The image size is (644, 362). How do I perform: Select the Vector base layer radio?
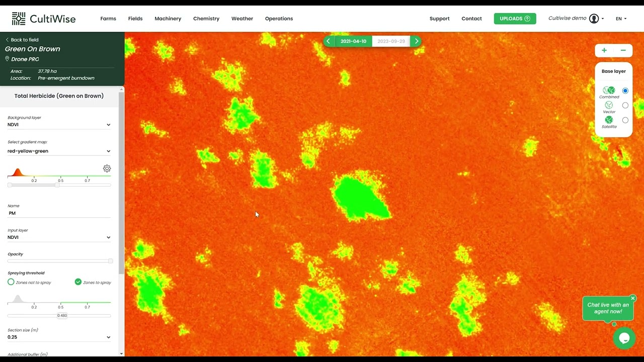625,105
